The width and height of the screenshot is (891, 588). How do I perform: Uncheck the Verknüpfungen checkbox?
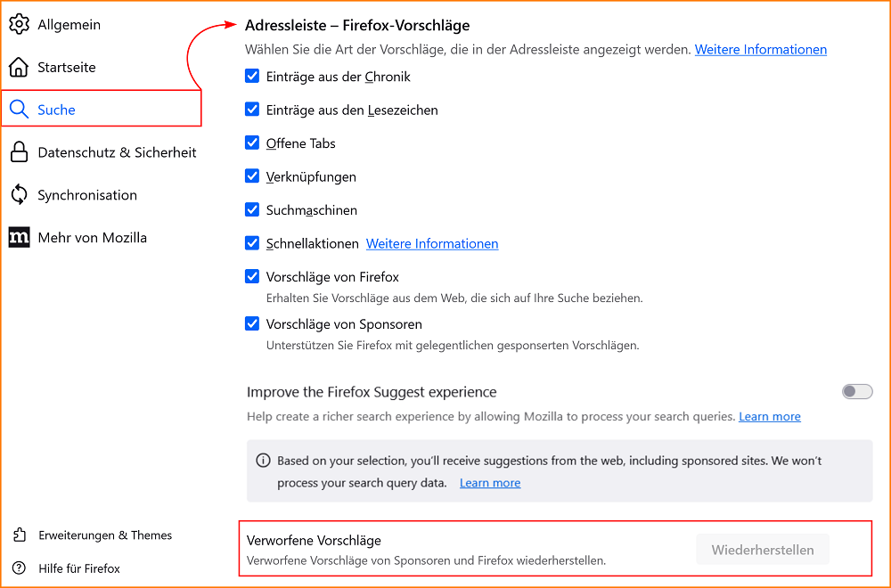[252, 176]
